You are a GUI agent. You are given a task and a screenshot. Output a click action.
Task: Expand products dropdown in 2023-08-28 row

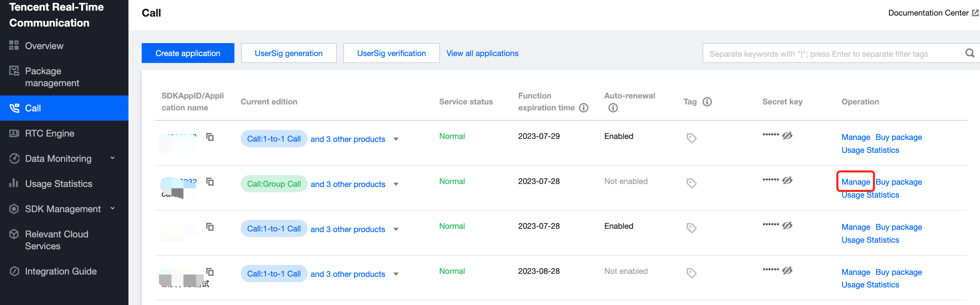[x=396, y=274]
